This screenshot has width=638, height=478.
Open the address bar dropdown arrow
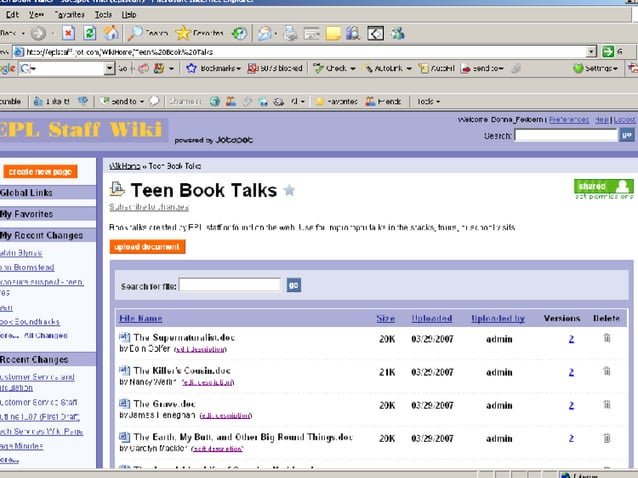(591, 52)
